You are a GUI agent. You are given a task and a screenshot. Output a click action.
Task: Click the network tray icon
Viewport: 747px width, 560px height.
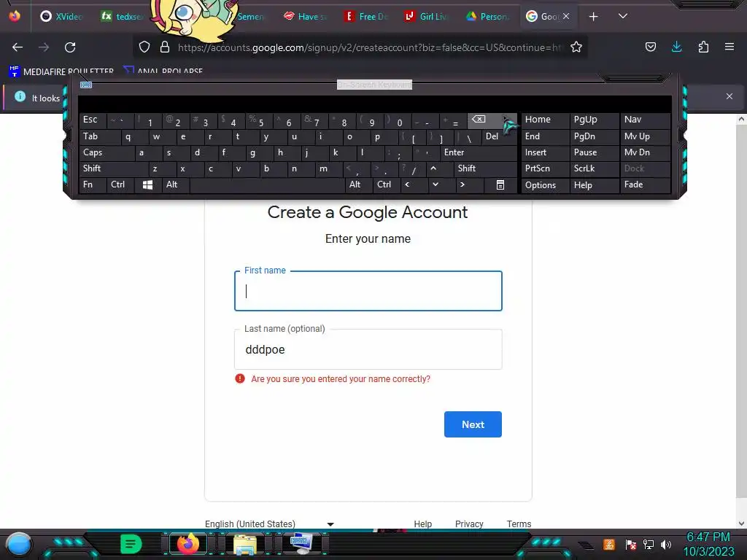coord(649,544)
